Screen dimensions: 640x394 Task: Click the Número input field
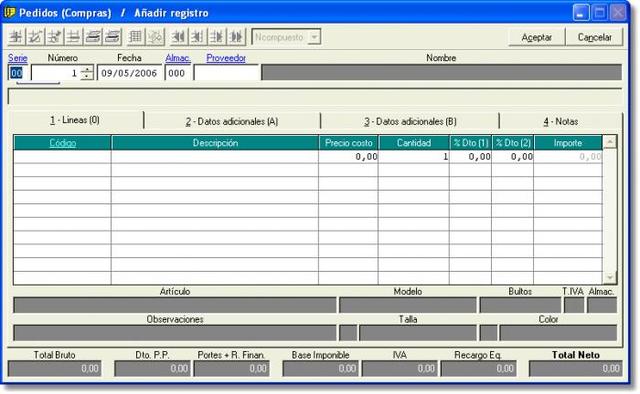click(56, 73)
